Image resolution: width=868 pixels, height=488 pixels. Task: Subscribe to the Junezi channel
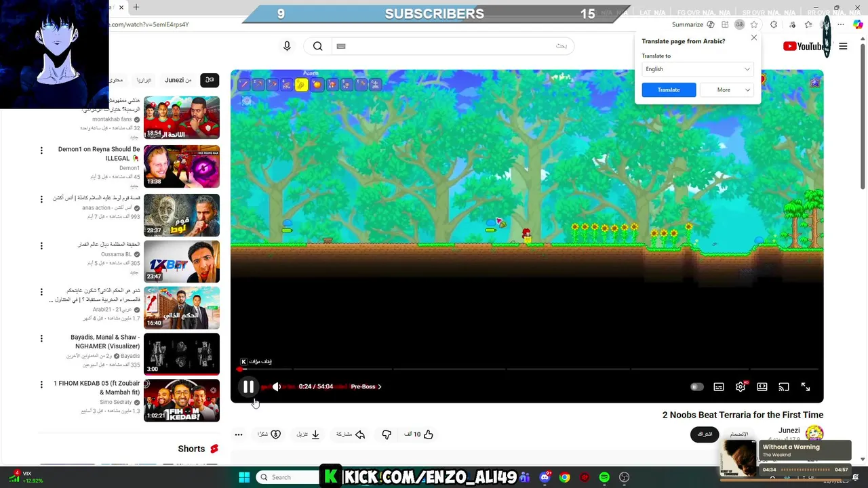(x=705, y=434)
